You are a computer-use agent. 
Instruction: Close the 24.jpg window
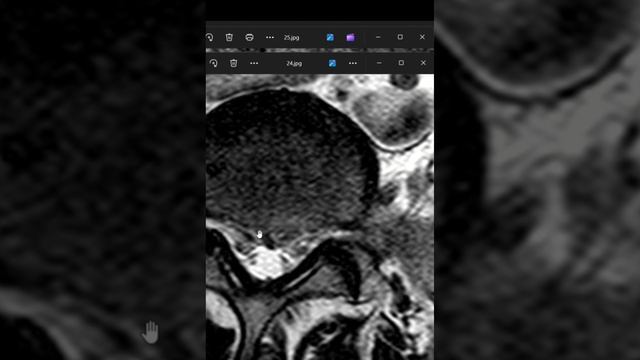click(423, 63)
